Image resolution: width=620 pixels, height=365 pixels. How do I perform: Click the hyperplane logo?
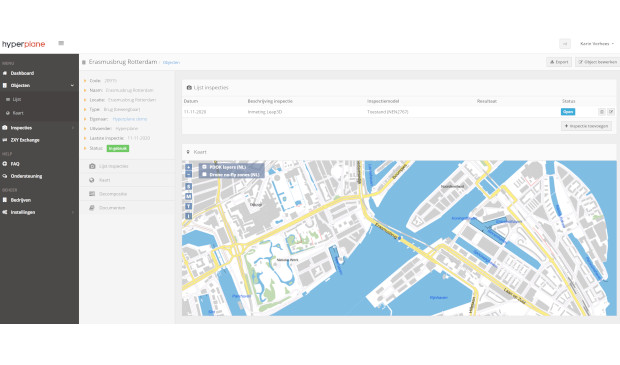23,44
